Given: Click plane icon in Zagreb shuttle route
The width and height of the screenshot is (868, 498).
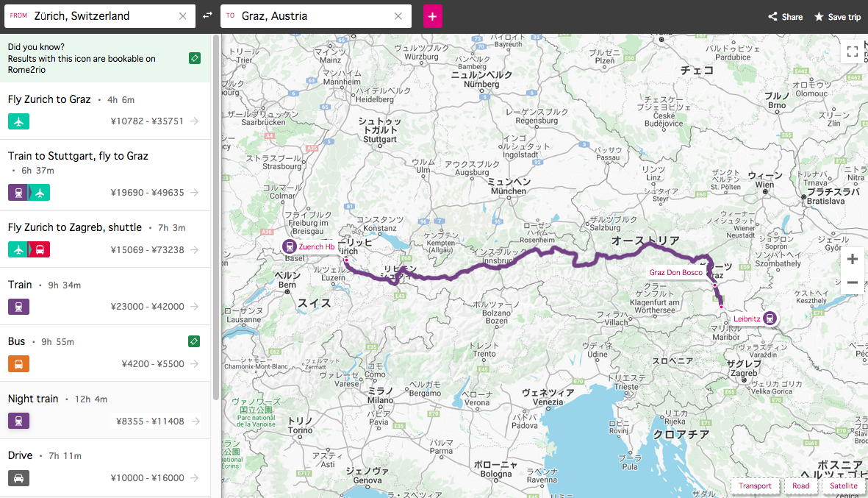Looking at the screenshot, I should 18,250.
